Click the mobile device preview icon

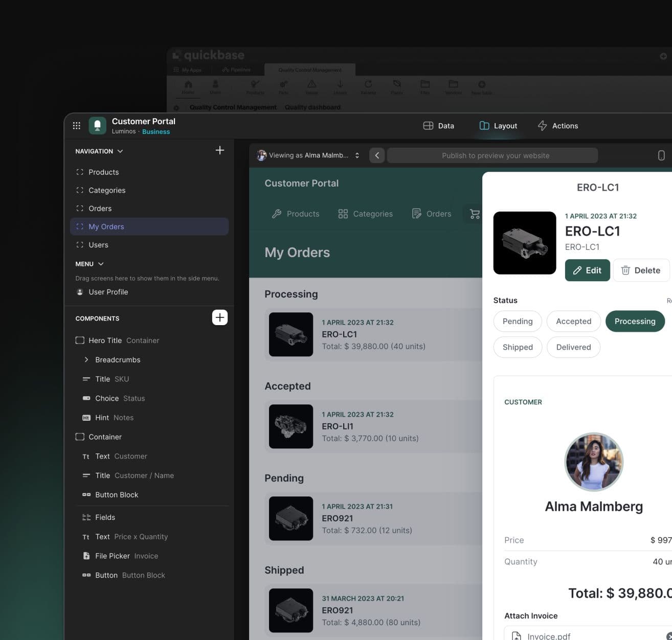661,155
